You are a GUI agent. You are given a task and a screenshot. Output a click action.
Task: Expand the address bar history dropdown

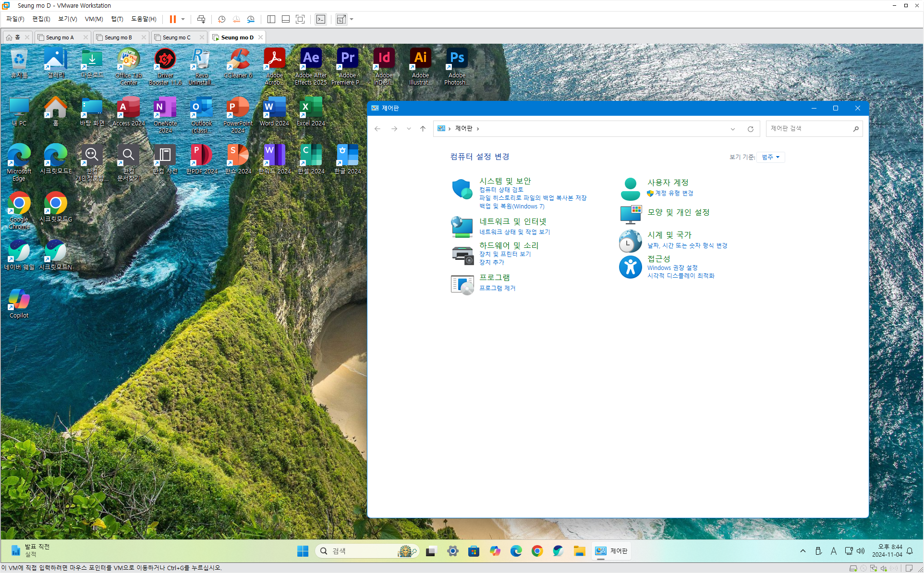732,129
